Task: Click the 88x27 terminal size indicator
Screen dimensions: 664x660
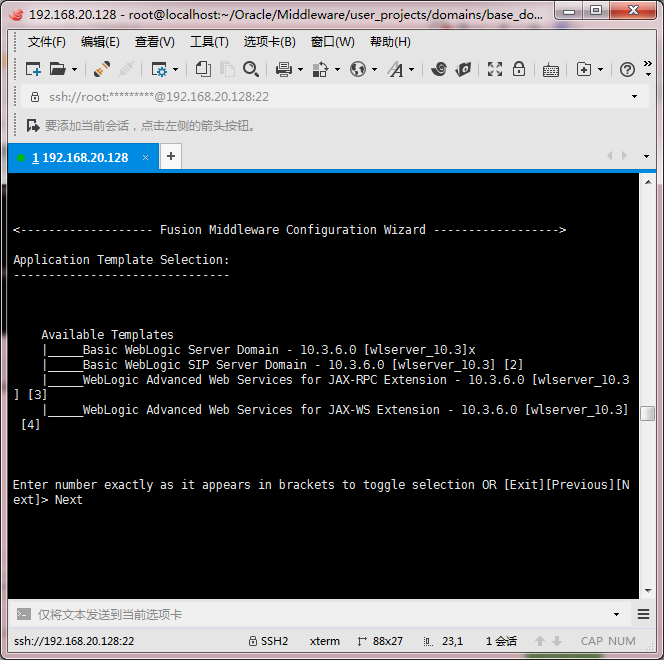Action: [380, 641]
